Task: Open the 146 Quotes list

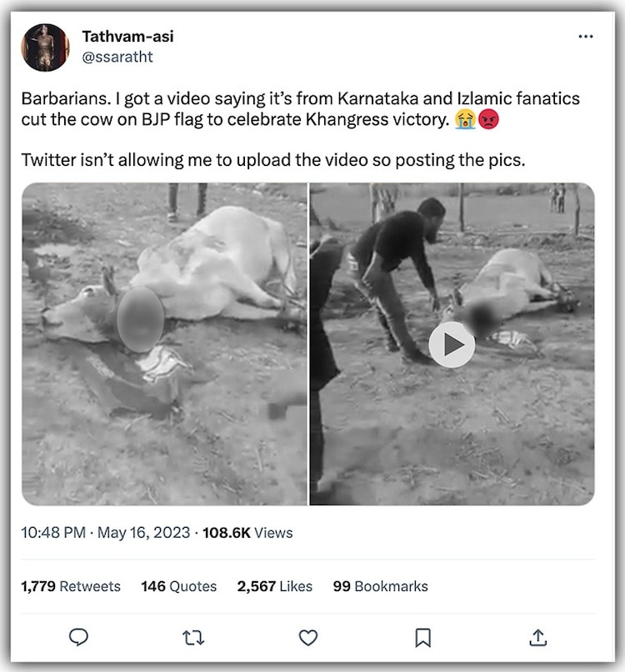Action: (178, 586)
